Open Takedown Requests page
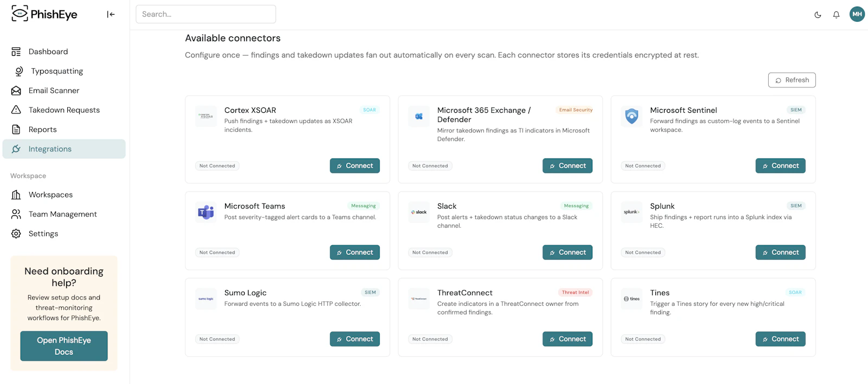Viewport: 868px width, 384px height. (64, 110)
